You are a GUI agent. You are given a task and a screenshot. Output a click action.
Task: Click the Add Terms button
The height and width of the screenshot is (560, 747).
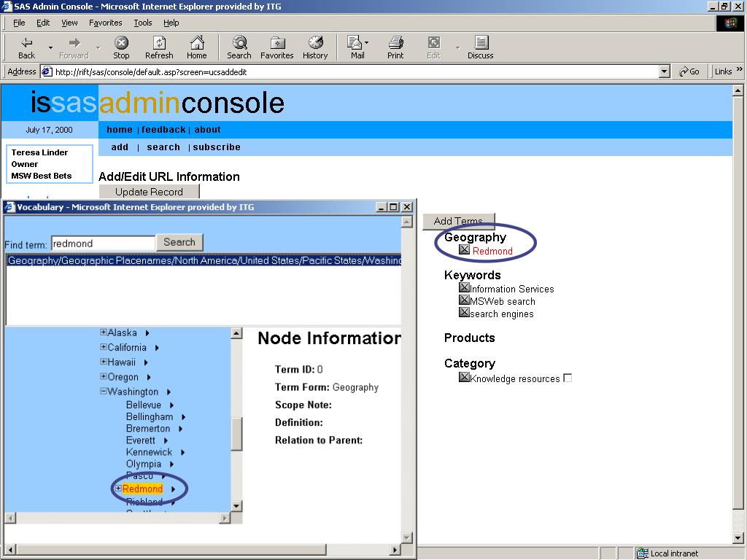[x=458, y=220]
